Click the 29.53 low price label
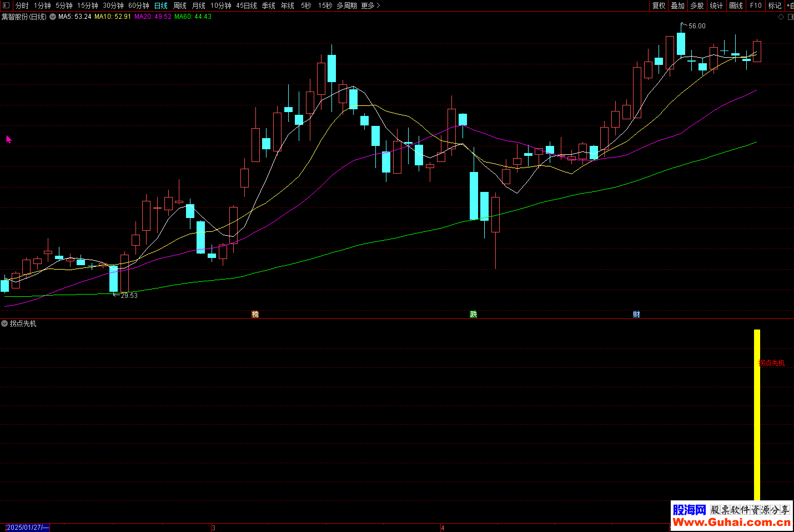The width and height of the screenshot is (794, 532). coord(129,296)
